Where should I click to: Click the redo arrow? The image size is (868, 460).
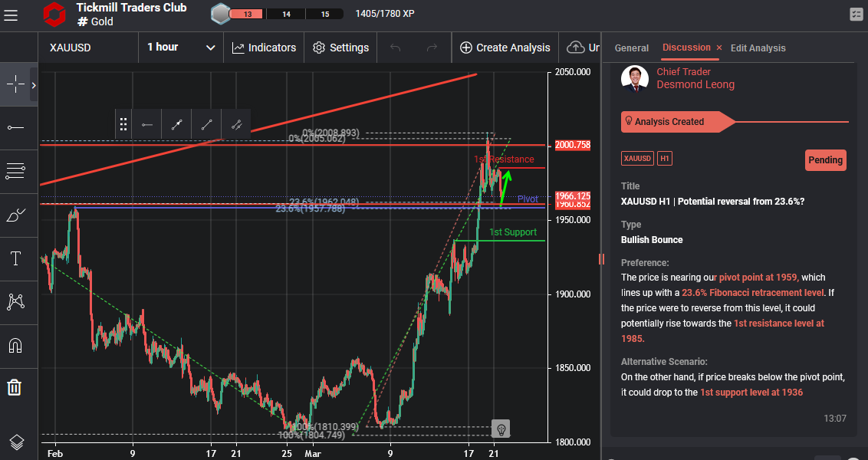pyautogui.click(x=432, y=48)
